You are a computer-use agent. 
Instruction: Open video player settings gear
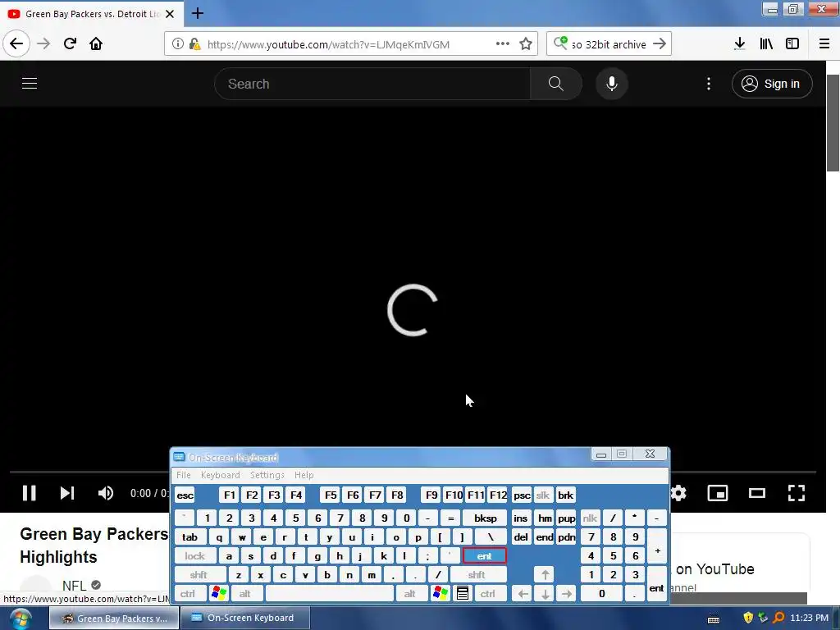[678, 493]
